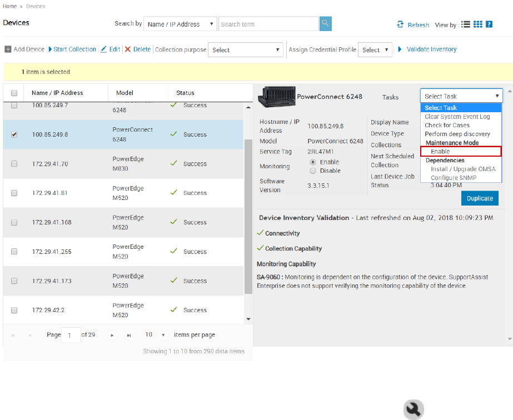Click the PowerConnect 6248 device image

pyautogui.click(x=277, y=97)
